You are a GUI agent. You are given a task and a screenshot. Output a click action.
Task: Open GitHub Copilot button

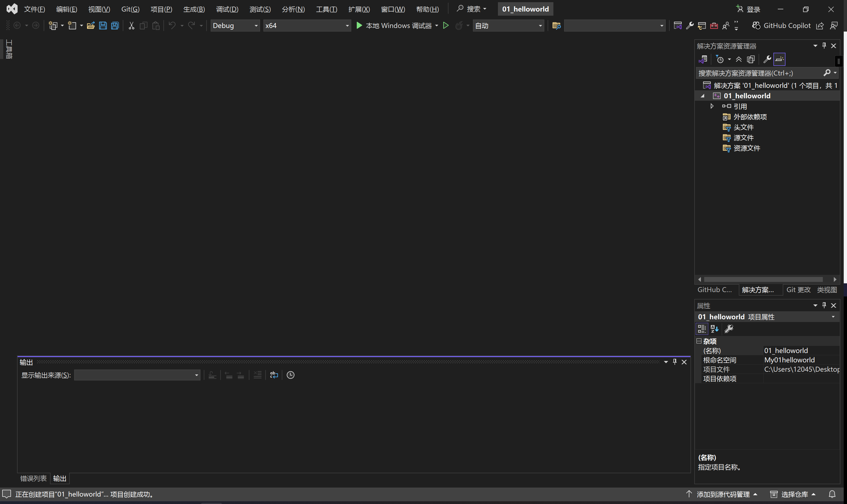[781, 26]
